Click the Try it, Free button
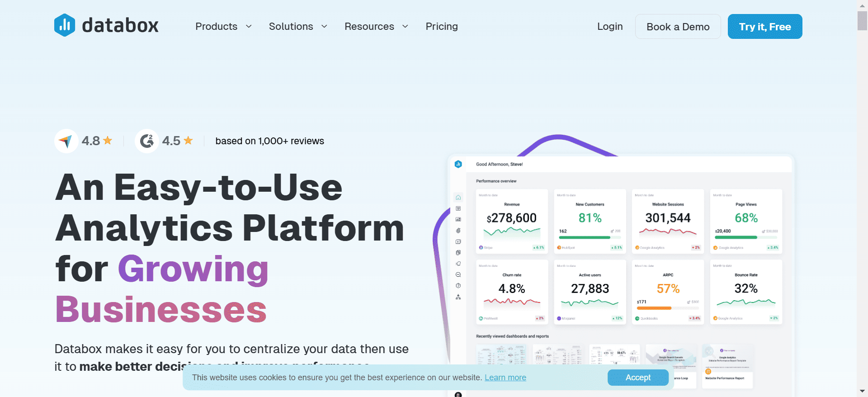This screenshot has width=868, height=397. pos(765,27)
